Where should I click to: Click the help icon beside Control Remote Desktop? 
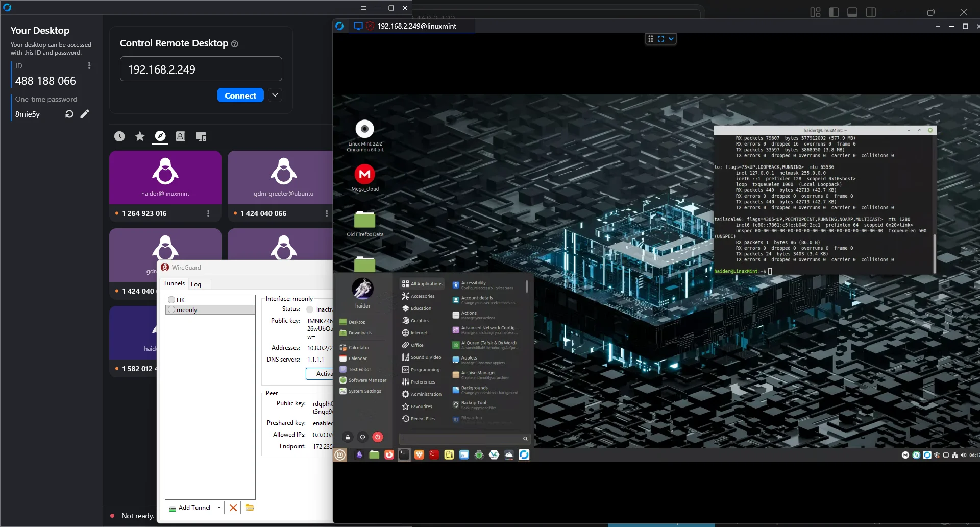(235, 44)
